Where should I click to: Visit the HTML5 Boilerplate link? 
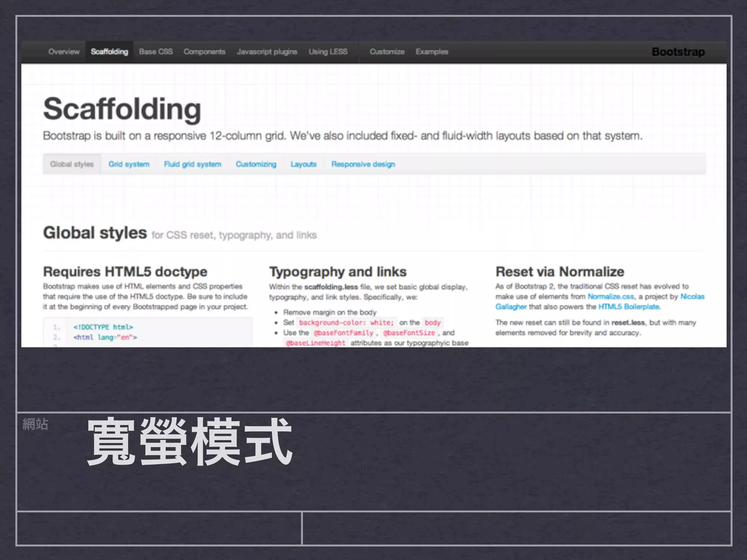point(629,307)
